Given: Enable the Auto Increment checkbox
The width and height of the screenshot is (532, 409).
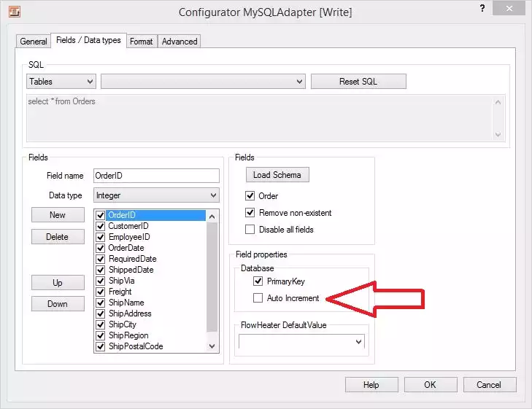Looking at the screenshot, I should click(x=258, y=298).
